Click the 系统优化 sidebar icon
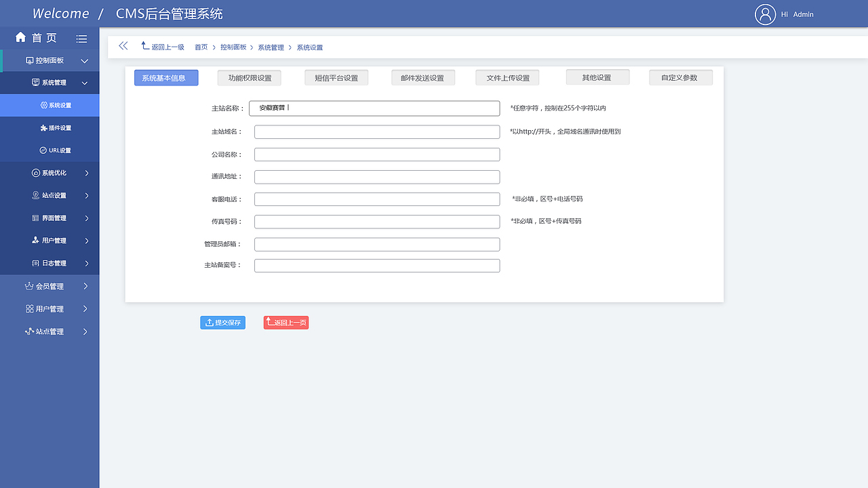This screenshot has height=488, width=868. (36, 173)
